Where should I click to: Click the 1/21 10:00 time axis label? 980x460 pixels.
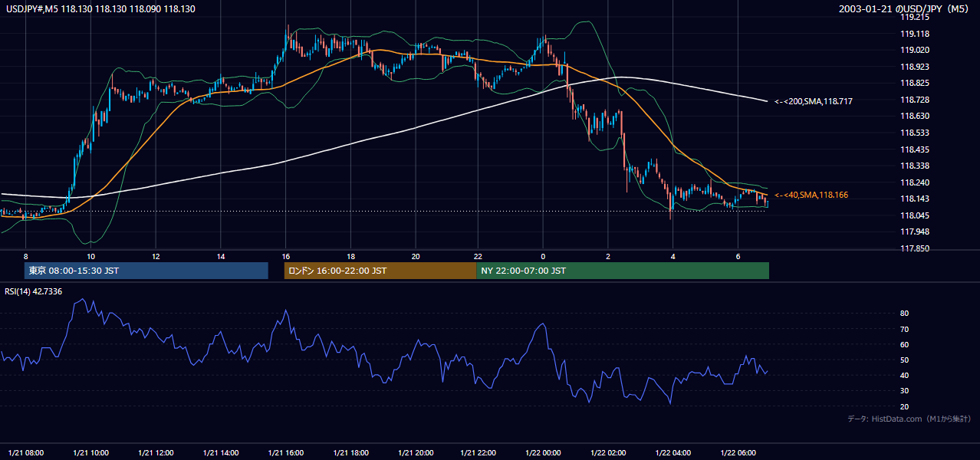click(91, 452)
